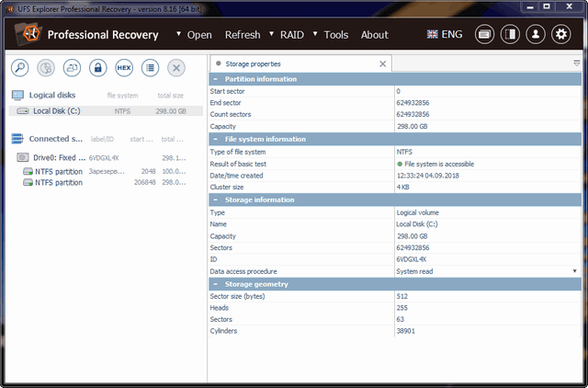Minimize the UFS Explorer window
The width and height of the screenshot is (588, 388).
(530, 6)
